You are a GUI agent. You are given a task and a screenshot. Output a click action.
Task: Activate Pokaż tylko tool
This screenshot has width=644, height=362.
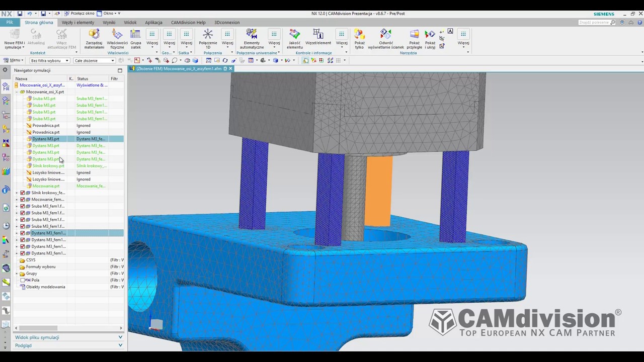pos(359,38)
